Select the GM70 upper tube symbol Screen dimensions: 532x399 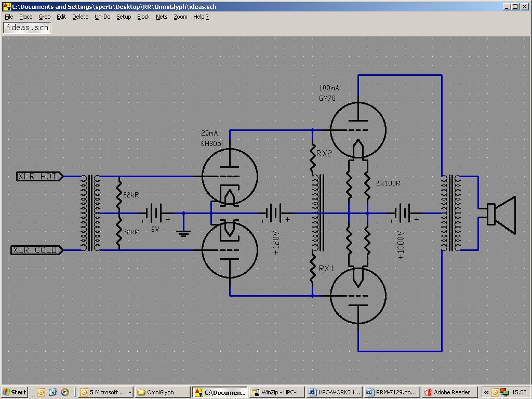click(x=358, y=130)
